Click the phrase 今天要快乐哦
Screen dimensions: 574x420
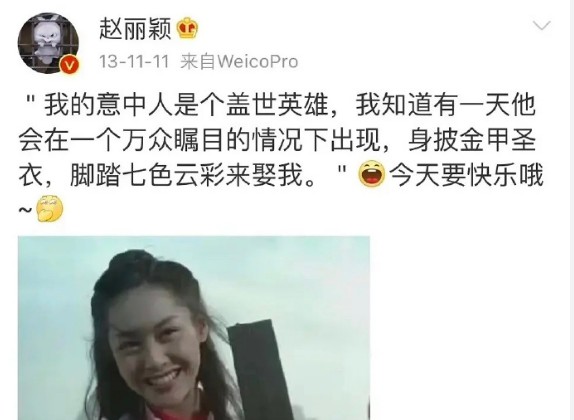click(466, 175)
